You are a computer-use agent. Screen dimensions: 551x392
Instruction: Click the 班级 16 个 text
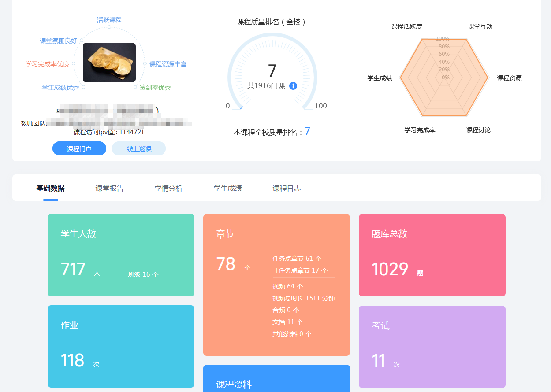click(143, 274)
